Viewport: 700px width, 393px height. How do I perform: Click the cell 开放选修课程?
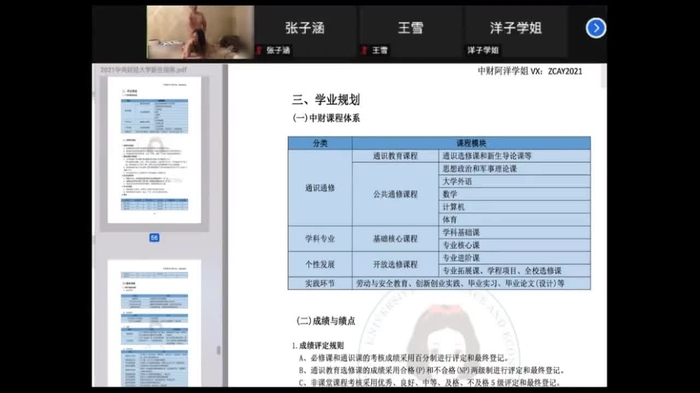[396, 264]
